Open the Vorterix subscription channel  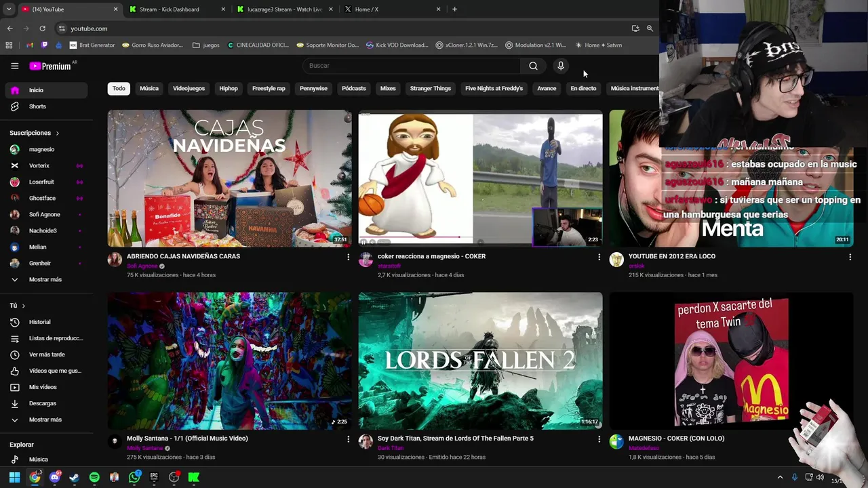[46, 165]
